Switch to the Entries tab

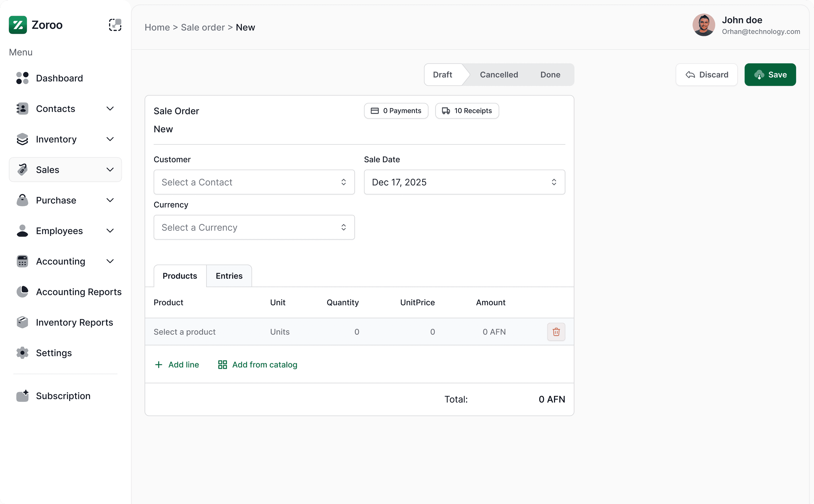click(x=229, y=276)
